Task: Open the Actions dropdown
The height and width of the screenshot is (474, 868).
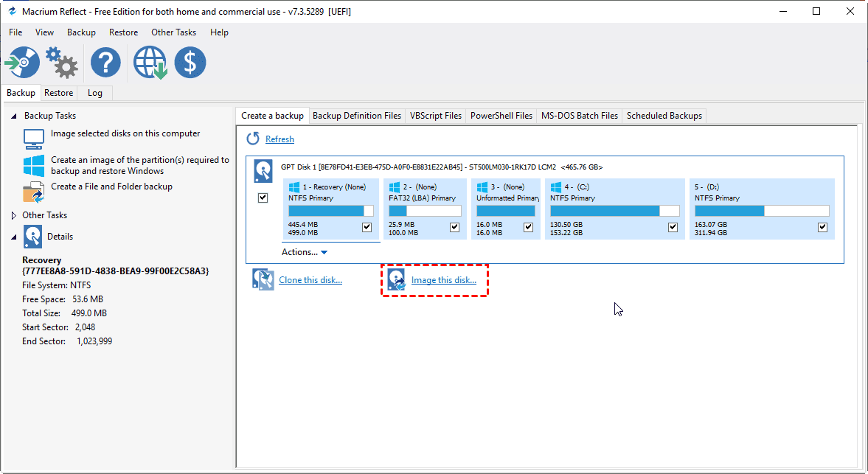Action: [x=305, y=252]
